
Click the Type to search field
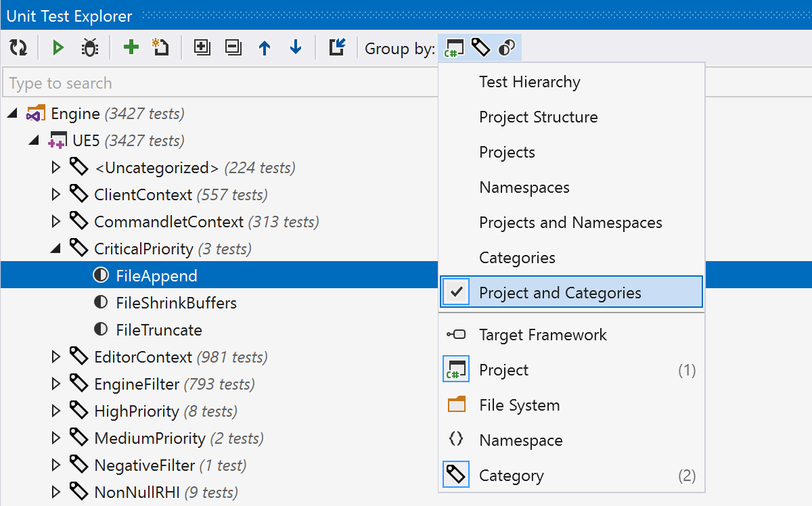pos(203,83)
